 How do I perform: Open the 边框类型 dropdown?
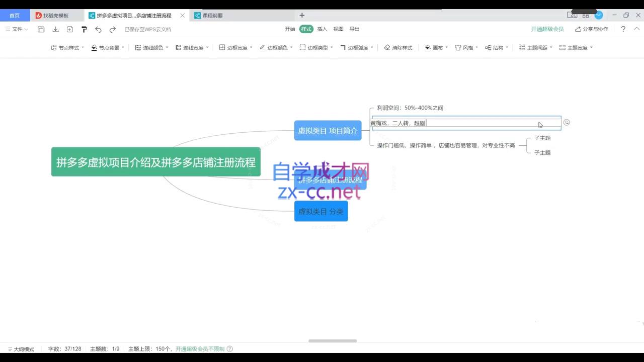coord(316,48)
